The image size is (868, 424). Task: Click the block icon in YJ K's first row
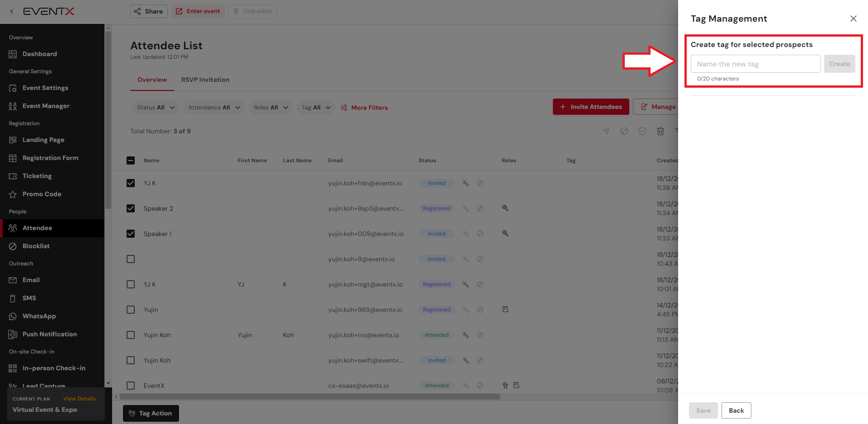480,183
